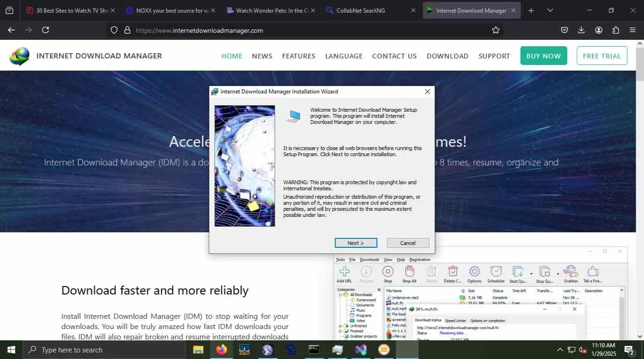The image size is (644, 359).
Task: Open the Firefox downloads panel
Action: [x=581, y=30]
